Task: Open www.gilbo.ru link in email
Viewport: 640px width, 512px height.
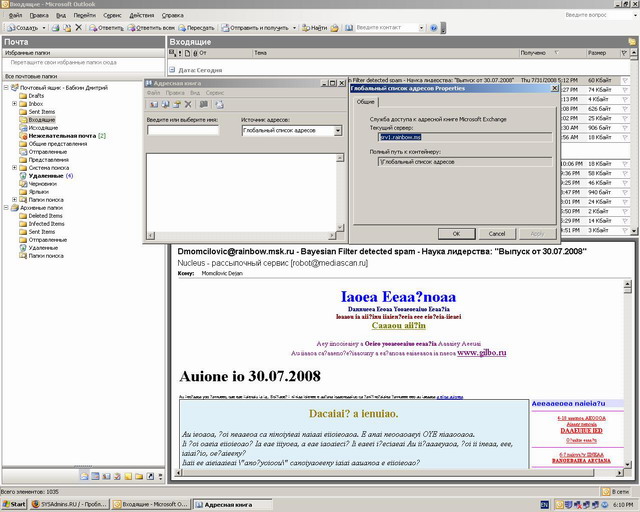Action: coord(482,353)
